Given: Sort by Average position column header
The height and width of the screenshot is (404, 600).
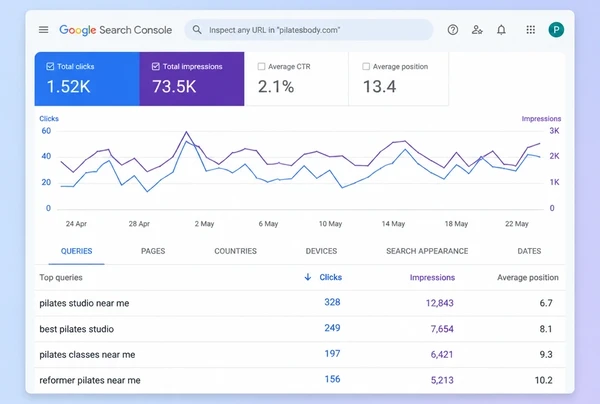Looking at the screenshot, I should click(528, 277).
